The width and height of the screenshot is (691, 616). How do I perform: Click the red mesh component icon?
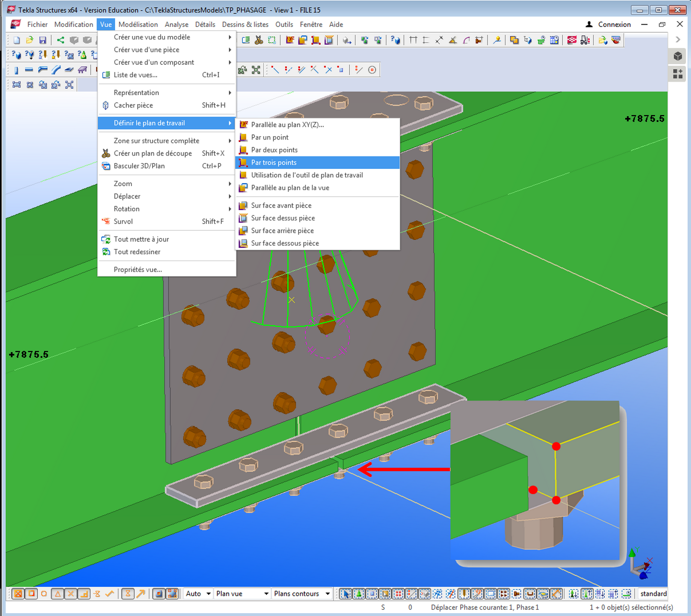pyautogui.click(x=572, y=40)
